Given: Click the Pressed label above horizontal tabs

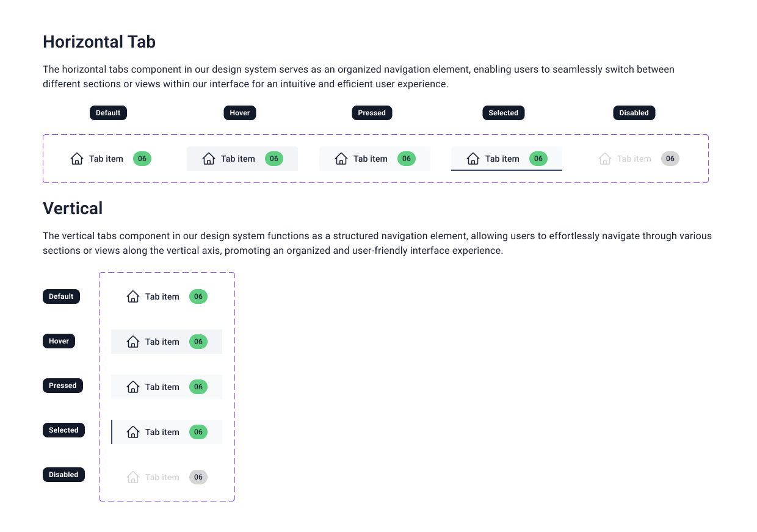Looking at the screenshot, I should (x=372, y=113).
